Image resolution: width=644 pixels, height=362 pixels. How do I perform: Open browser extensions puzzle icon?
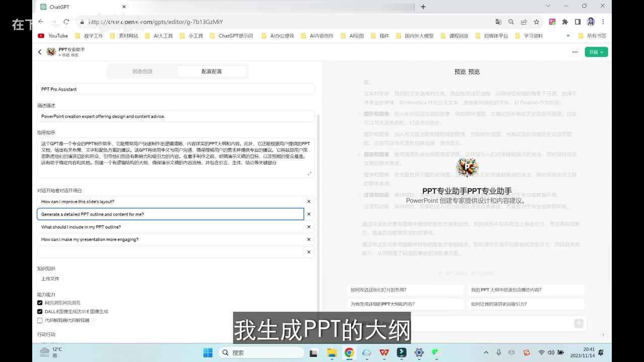pyautogui.click(x=565, y=22)
